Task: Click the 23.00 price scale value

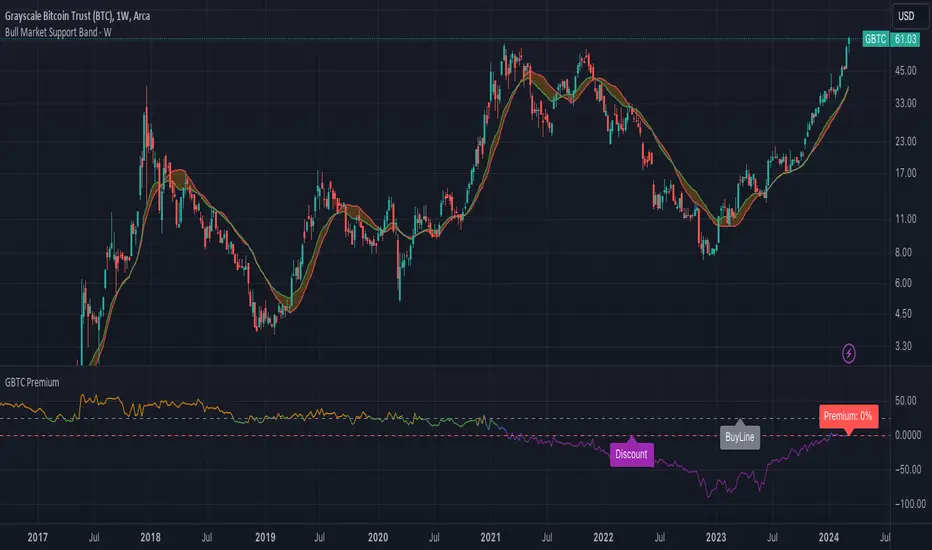Action: click(x=905, y=142)
